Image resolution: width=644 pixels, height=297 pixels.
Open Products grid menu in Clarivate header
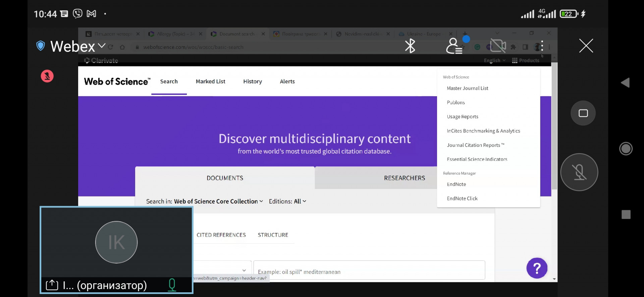click(526, 60)
